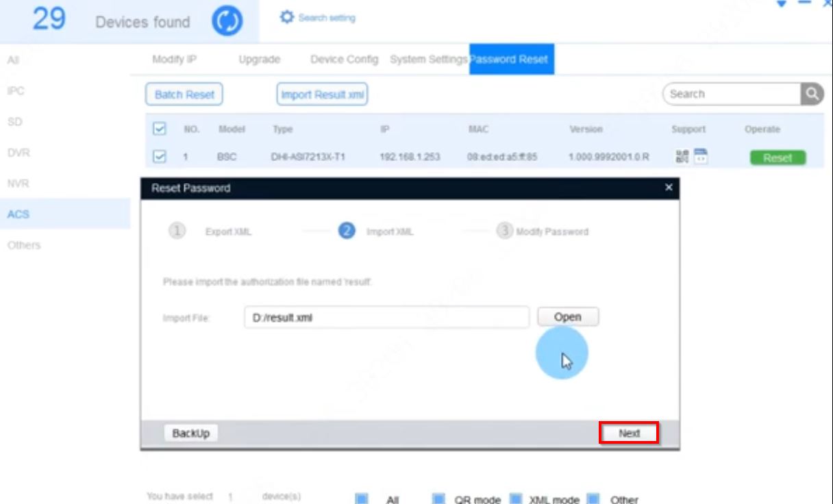
Task: Click the Model column header
Action: tap(232, 129)
